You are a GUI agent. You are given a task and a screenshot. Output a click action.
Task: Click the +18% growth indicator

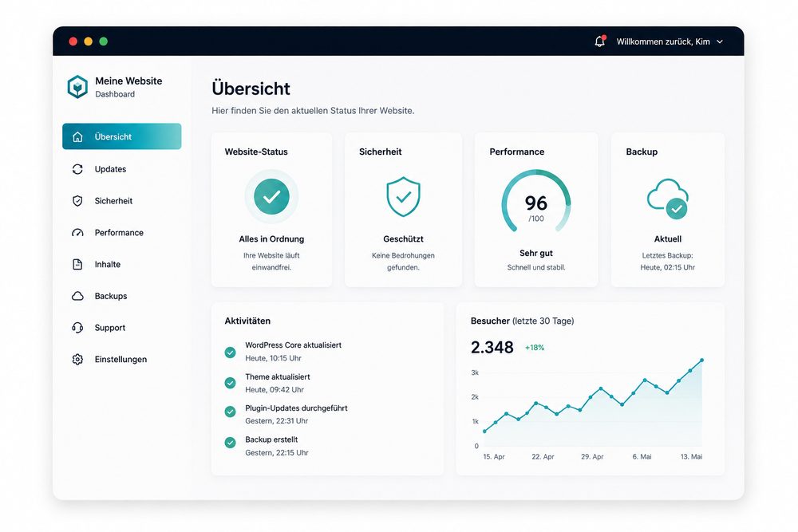[535, 348]
